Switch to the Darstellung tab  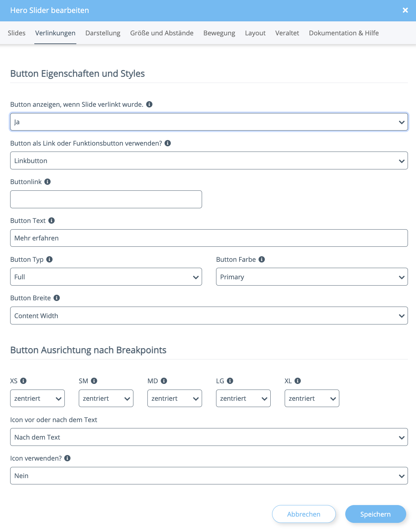(x=103, y=33)
